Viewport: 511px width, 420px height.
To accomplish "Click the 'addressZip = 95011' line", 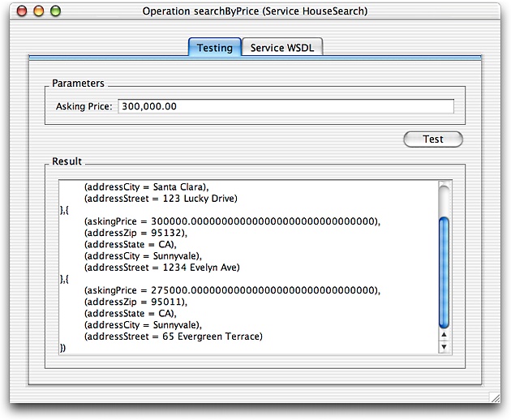I will coord(135,302).
